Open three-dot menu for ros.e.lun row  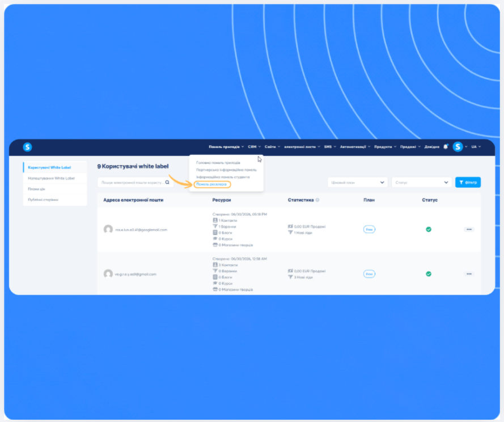click(x=469, y=229)
